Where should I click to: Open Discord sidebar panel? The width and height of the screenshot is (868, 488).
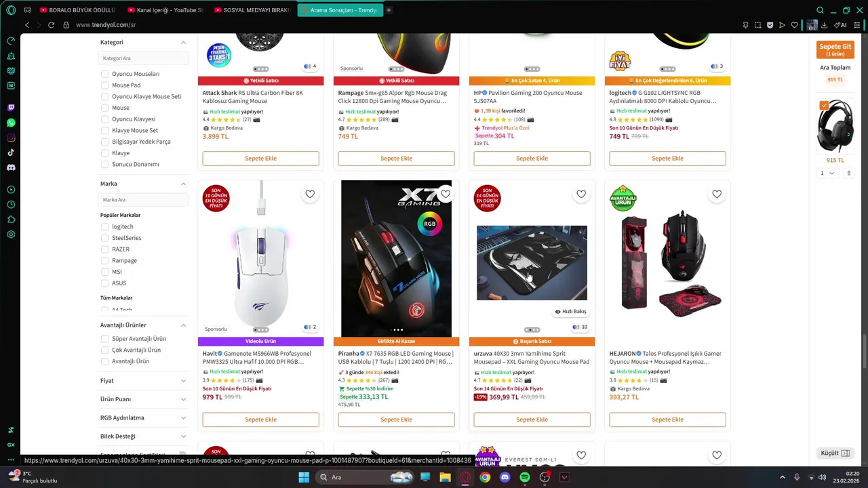click(x=11, y=167)
